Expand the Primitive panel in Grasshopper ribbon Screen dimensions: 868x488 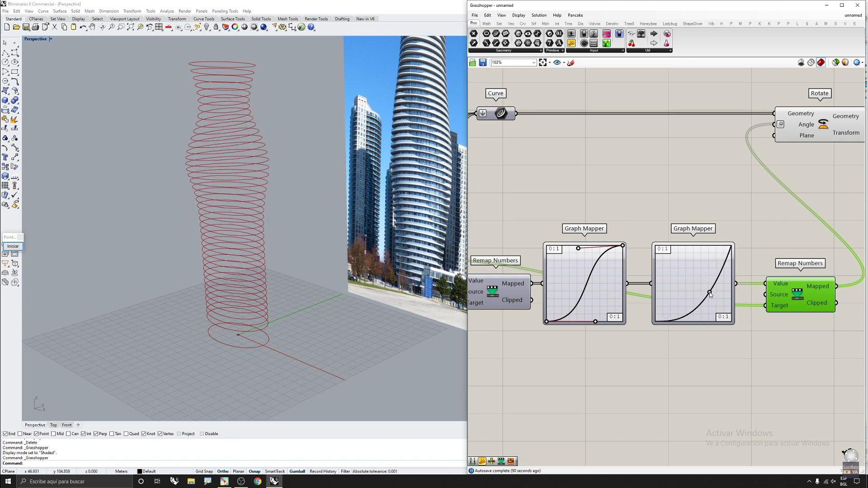562,51
